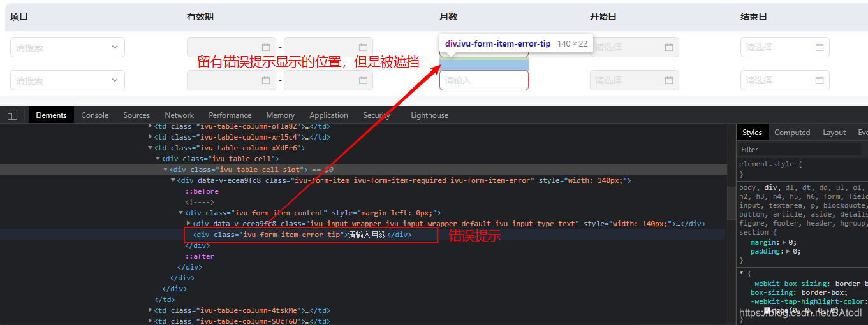868x325 pixels.
Task: Expand td ivu-table-column-xrl5c4 node
Action: 151,137
